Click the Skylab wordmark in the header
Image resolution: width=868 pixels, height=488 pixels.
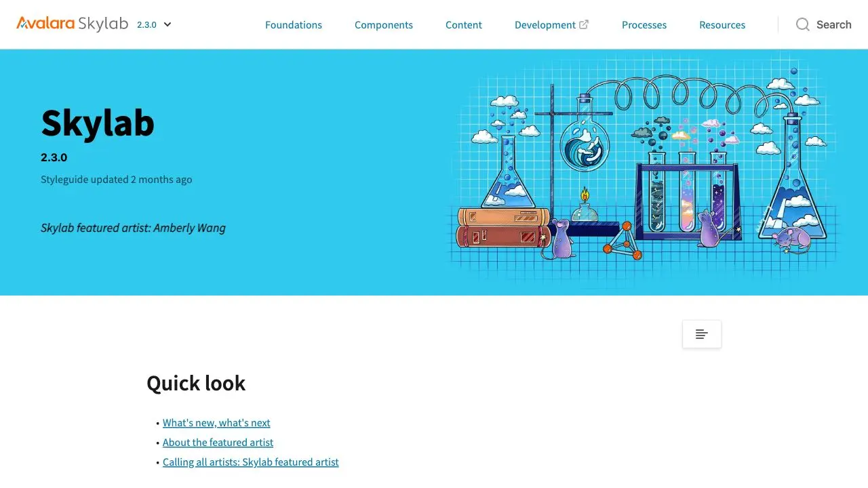tap(103, 24)
